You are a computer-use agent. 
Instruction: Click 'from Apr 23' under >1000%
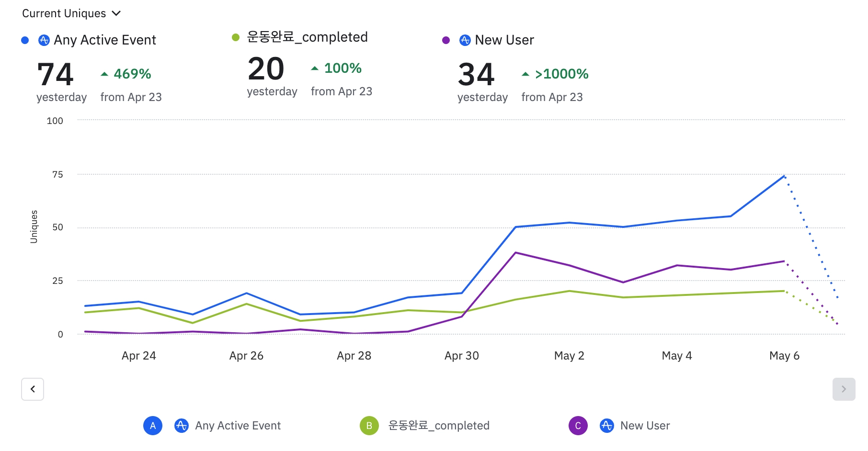coord(552,97)
